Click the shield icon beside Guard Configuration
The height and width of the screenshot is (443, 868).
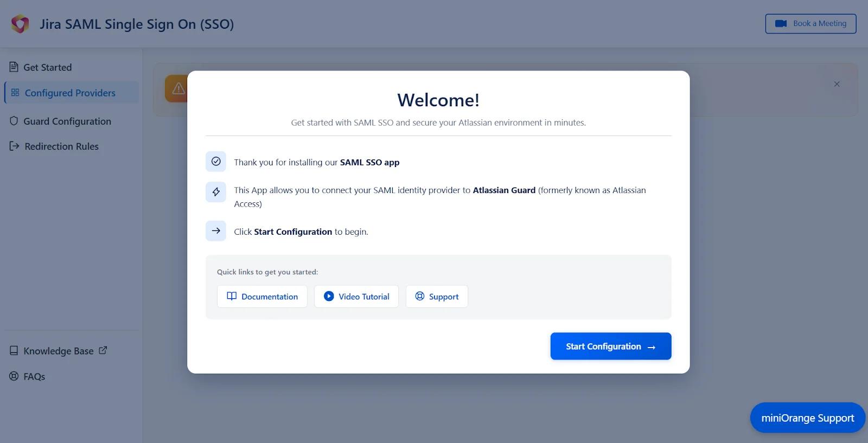[14, 120]
